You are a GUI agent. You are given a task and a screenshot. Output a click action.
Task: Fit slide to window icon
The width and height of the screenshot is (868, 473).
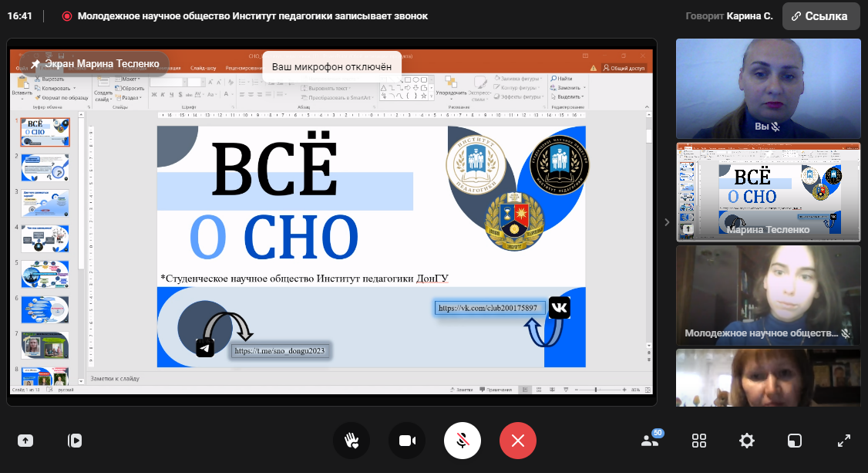(x=647, y=390)
